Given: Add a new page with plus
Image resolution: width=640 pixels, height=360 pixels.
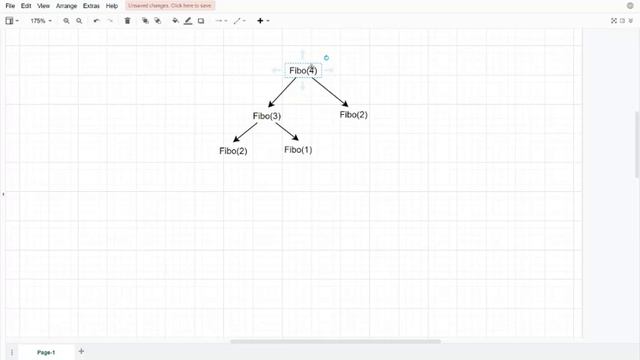Looking at the screenshot, I should coord(81,351).
